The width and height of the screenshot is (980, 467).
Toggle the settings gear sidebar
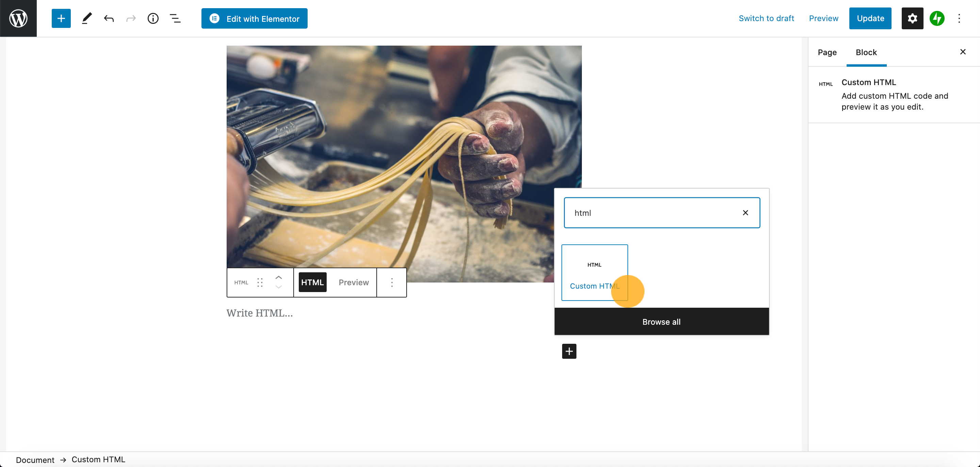coord(912,18)
